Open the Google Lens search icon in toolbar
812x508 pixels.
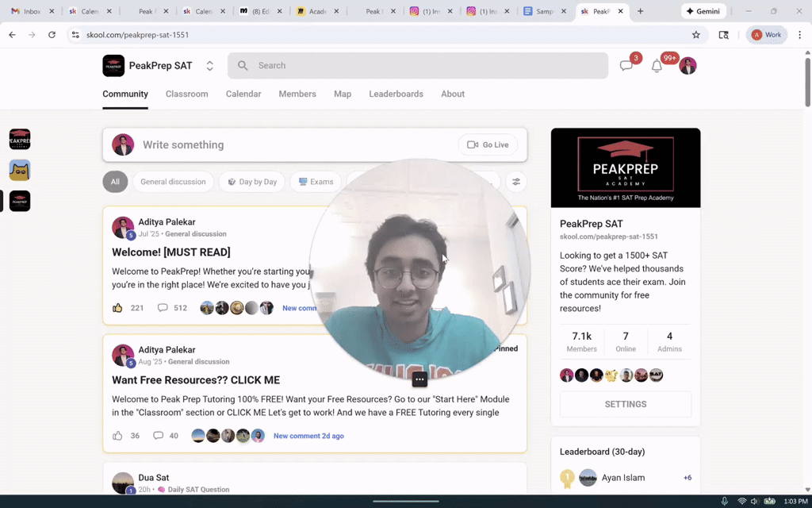(723, 35)
